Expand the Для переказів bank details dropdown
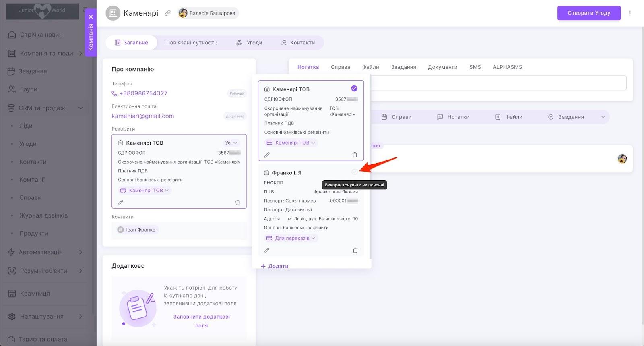The height and width of the screenshot is (346, 644). point(291,238)
